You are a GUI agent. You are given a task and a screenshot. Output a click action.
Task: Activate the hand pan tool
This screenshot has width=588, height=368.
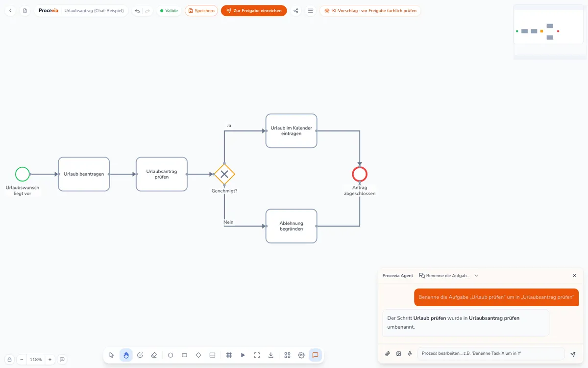[126, 355]
